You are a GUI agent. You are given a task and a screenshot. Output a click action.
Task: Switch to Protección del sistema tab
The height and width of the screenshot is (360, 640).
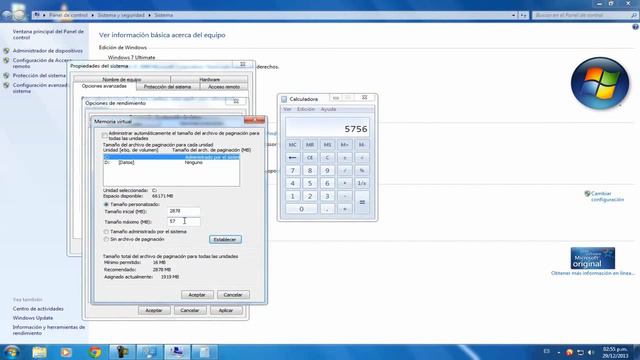(167, 87)
